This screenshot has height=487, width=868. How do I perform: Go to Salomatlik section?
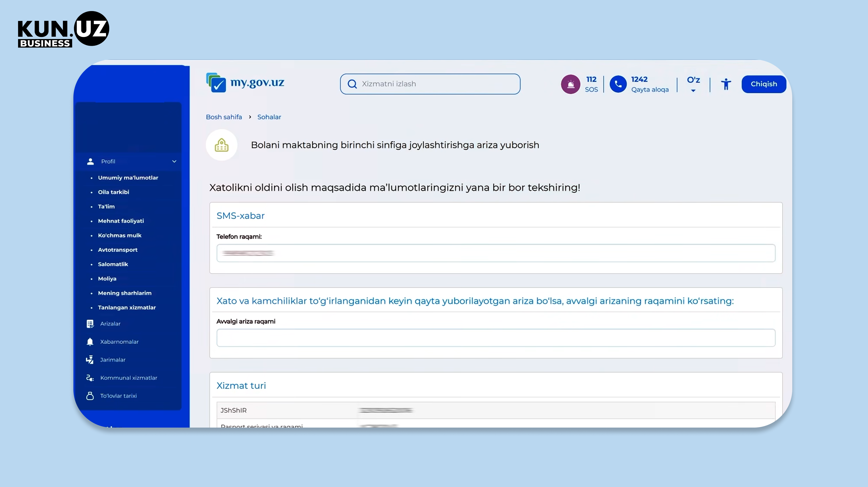point(113,264)
